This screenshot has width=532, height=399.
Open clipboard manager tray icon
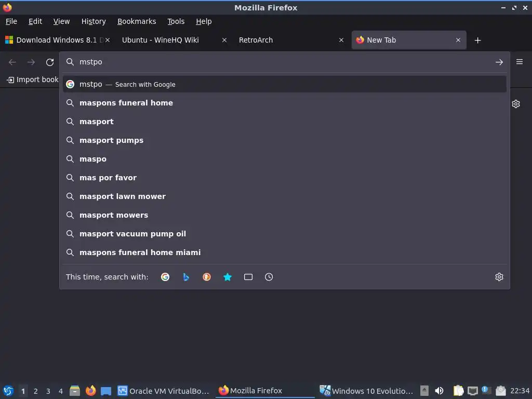(x=458, y=391)
